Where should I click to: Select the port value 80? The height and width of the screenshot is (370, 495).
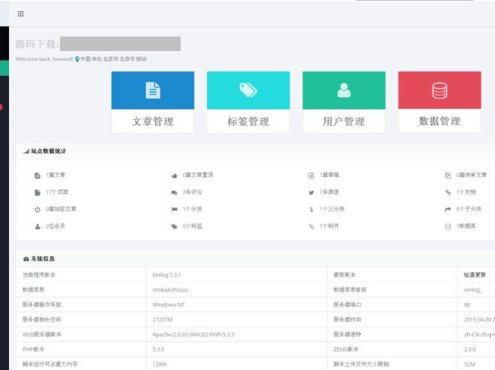tap(467, 305)
